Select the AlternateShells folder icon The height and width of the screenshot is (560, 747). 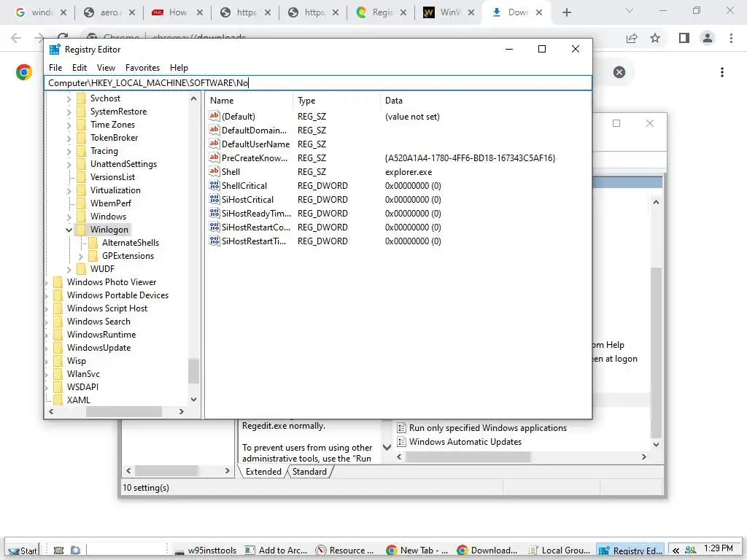(93, 243)
